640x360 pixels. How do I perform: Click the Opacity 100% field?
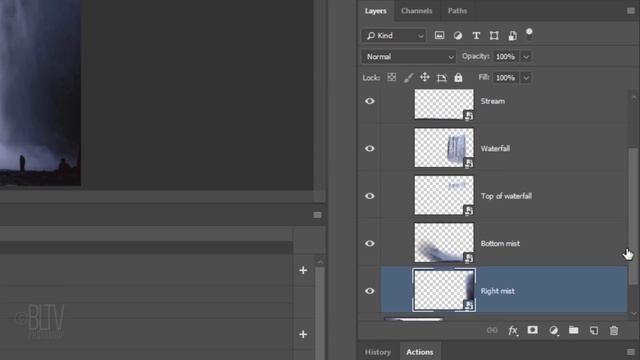[x=506, y=57]
